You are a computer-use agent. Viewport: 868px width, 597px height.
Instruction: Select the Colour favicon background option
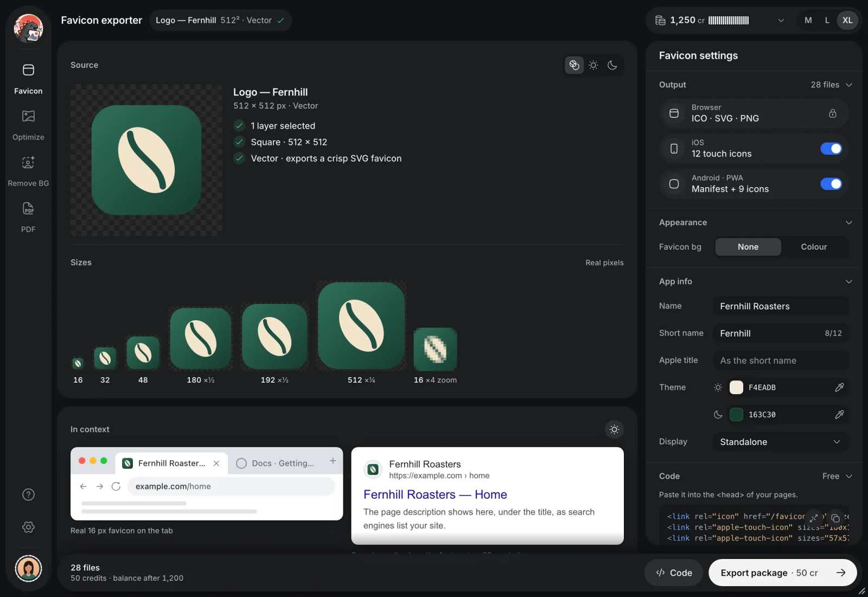click(814, 247)
